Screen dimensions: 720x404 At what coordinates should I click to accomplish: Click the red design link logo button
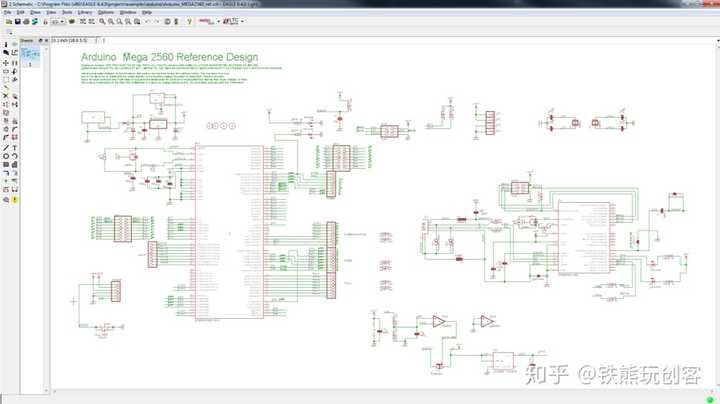point(206,21)
